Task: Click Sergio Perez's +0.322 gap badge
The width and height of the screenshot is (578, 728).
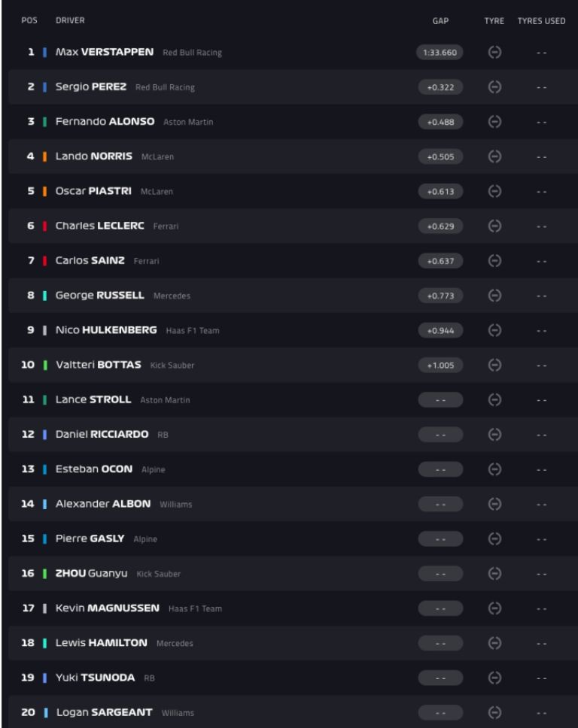Action: pyautogui.click(x=440, y=87)
